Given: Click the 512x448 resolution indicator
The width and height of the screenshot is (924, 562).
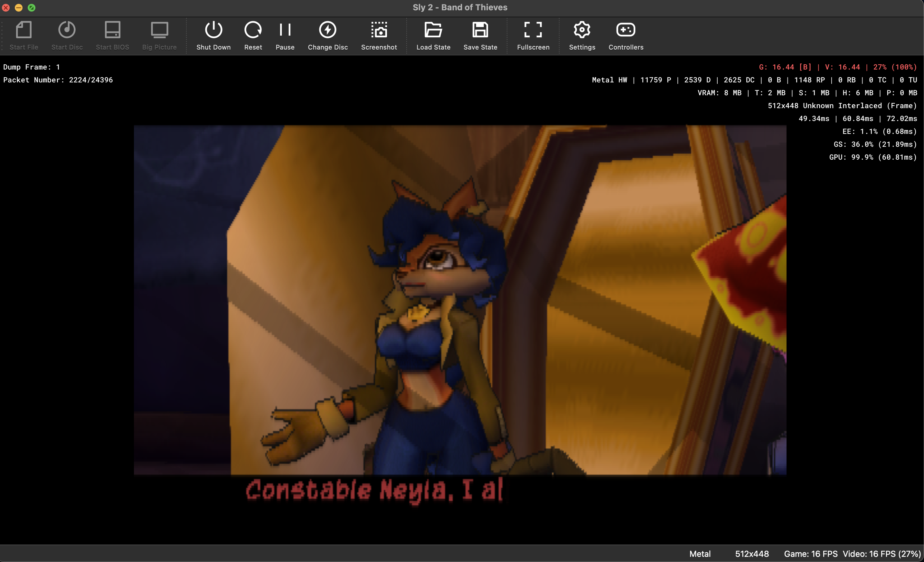Looking at the screenshot, I should (751, 554).
